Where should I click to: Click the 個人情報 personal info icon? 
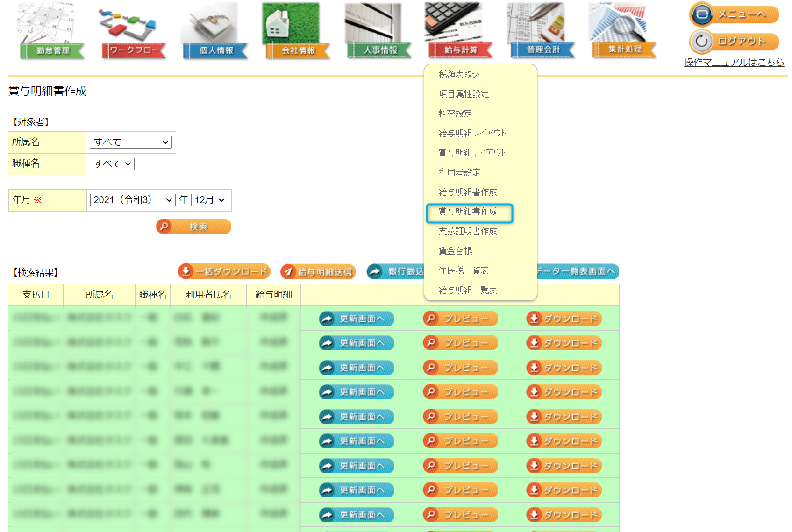tap(215, 32)
